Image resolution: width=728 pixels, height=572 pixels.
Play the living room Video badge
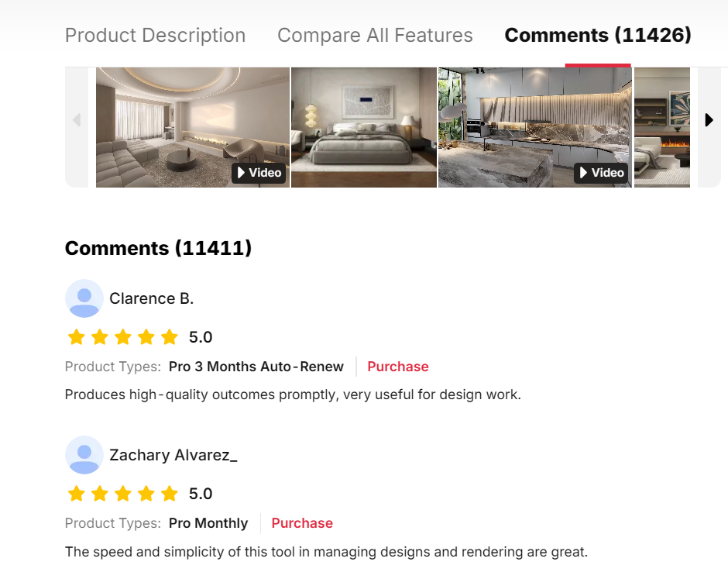pos(259,173)
